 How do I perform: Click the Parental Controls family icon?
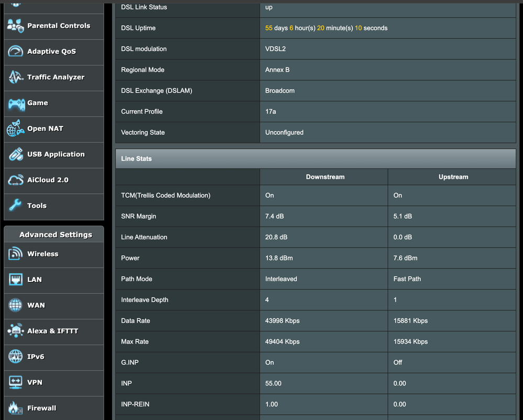pos(16,26)
